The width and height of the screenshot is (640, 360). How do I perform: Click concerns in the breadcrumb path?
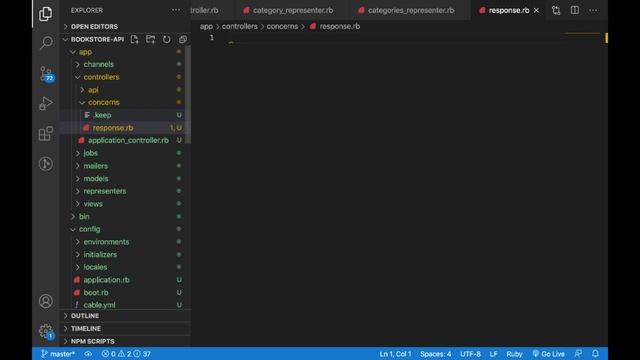pyautogui.click(x=282, y=27)
